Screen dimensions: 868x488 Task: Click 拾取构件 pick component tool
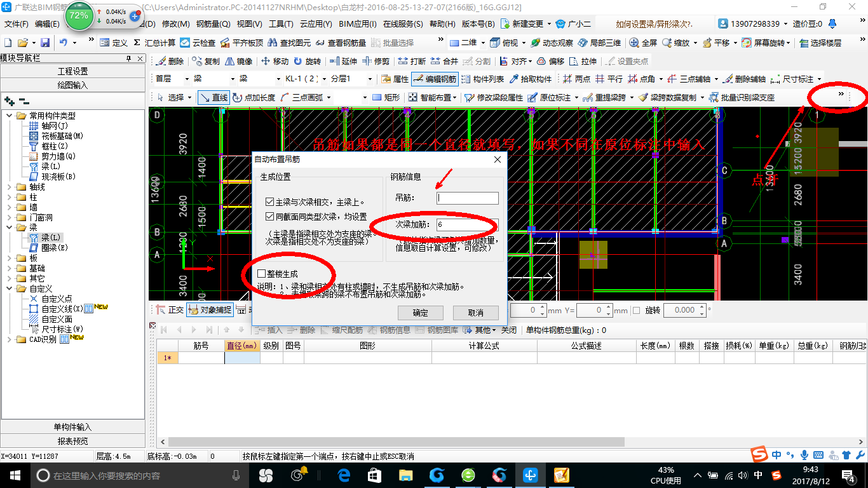tap(531, 79)
